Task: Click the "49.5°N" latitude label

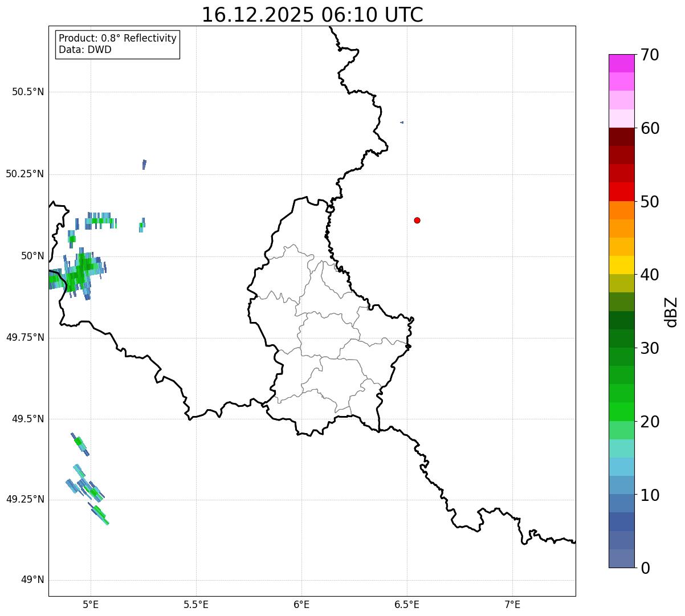Action: (x=28, y=419)
